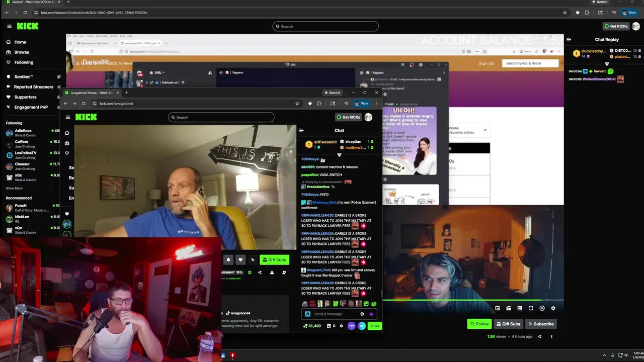Toggle fullscreen on VOD player
Image resolution: width=644 pixels, height=362 pixels.
(x=531, y=309)
